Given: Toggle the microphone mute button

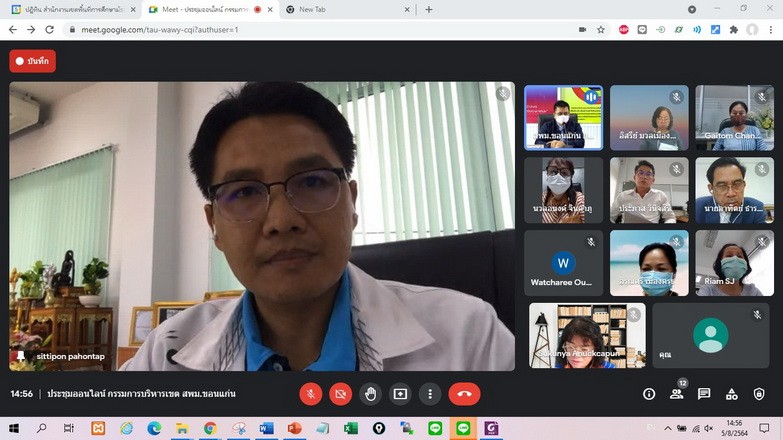Looking at the screenshot, I should [x=311, y=394].
